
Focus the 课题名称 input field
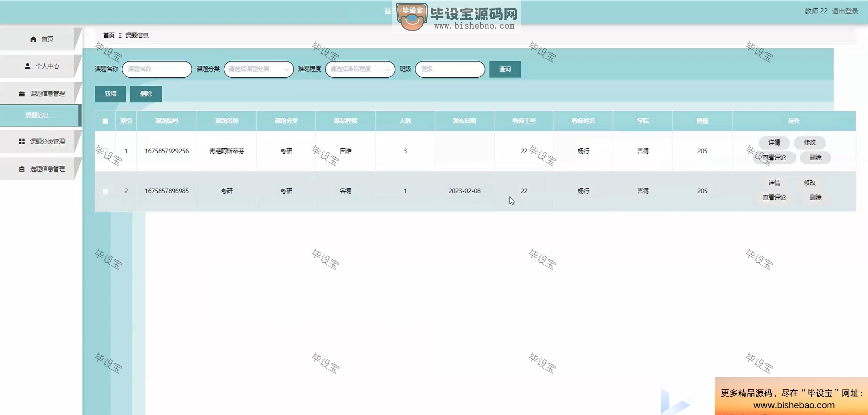pyautogui.click(x=157, y=69)
